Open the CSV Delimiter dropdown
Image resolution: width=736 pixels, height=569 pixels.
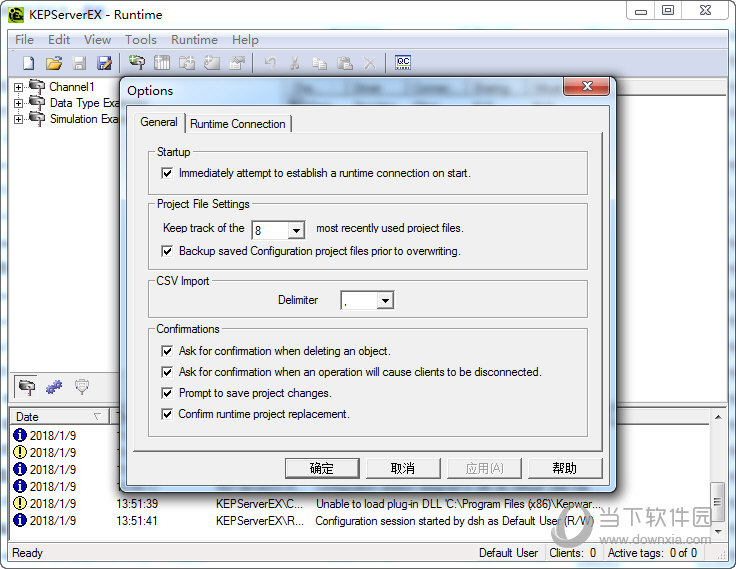point(385,300)
